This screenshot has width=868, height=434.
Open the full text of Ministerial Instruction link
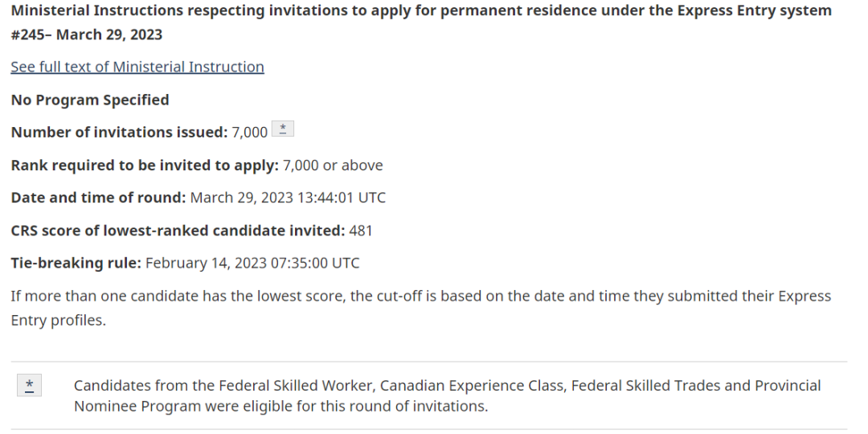(137, 67)
